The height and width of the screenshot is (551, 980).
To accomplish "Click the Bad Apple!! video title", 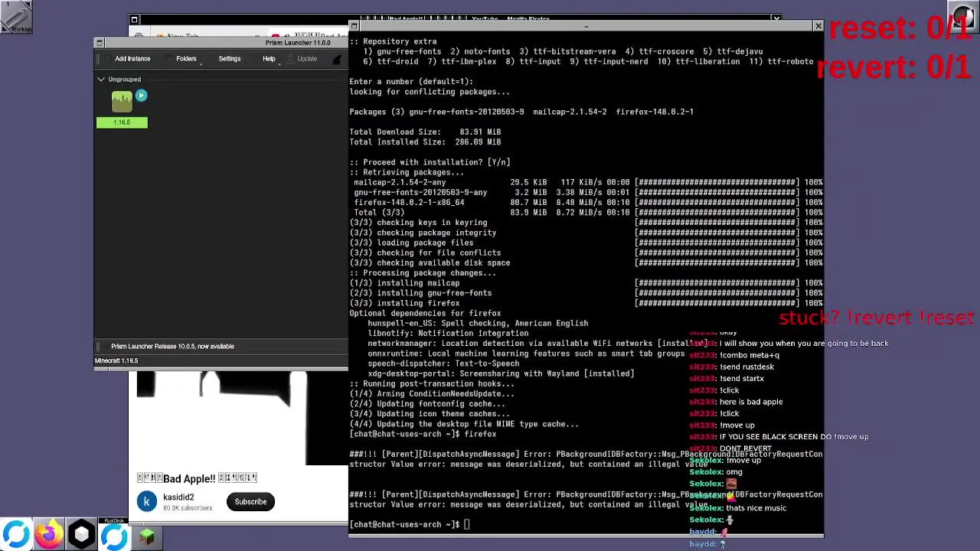I will (197, 478).
